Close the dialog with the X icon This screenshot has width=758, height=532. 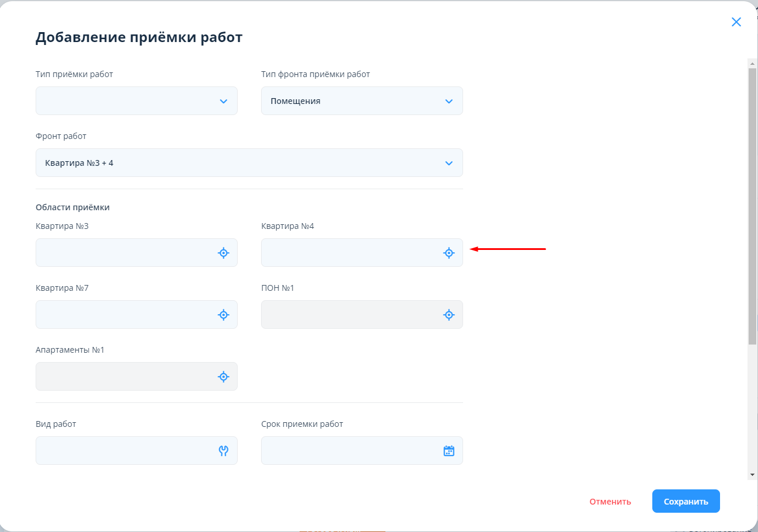(736, 22)
